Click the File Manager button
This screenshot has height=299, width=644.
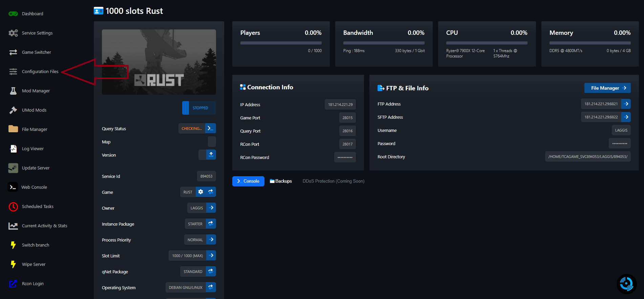(607, 88)
